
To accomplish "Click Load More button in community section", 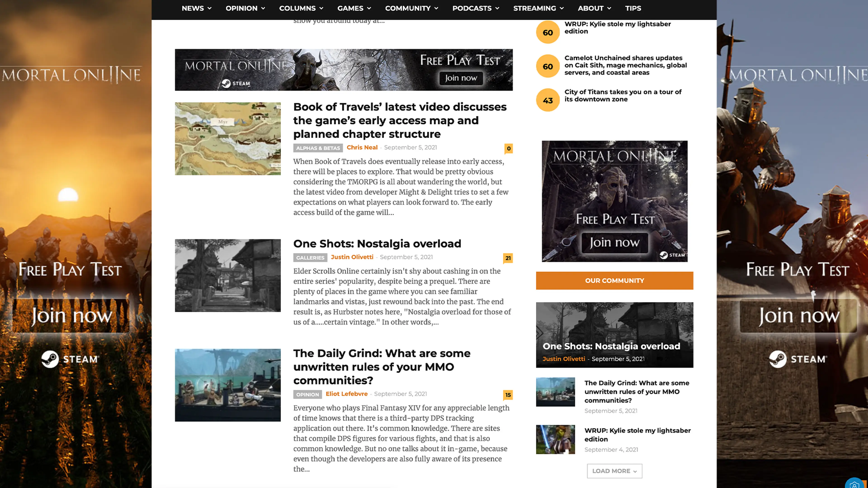I will (x=614, y=471).
